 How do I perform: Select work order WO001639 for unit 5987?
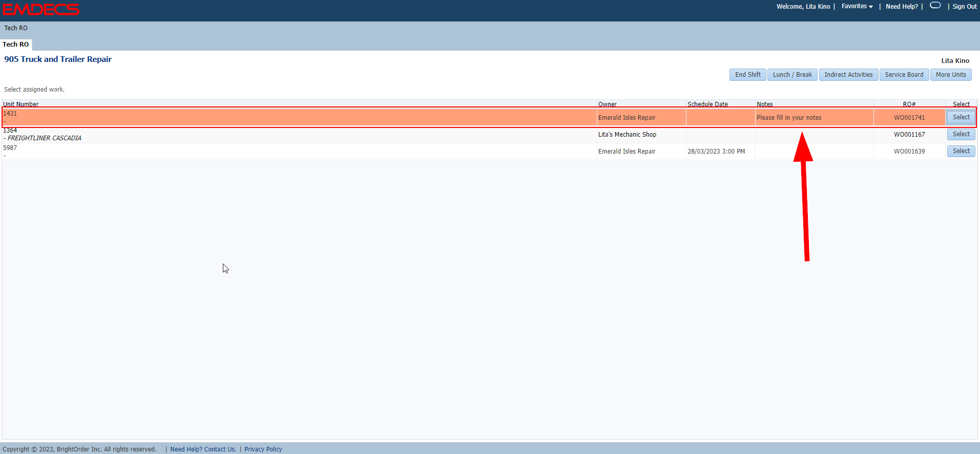[961, 151]
